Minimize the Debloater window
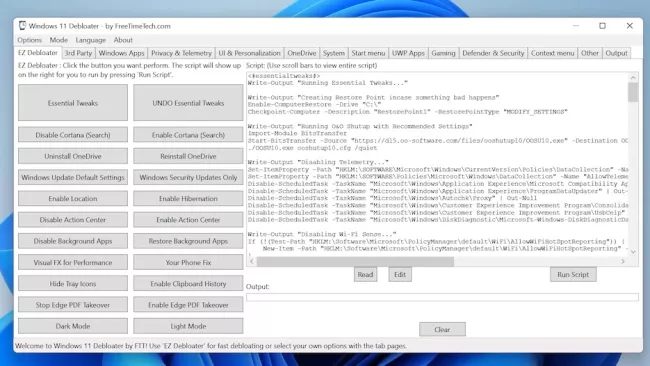Image resolution: width=650 pixels, height=366 pixels. (x=576, y=26)
